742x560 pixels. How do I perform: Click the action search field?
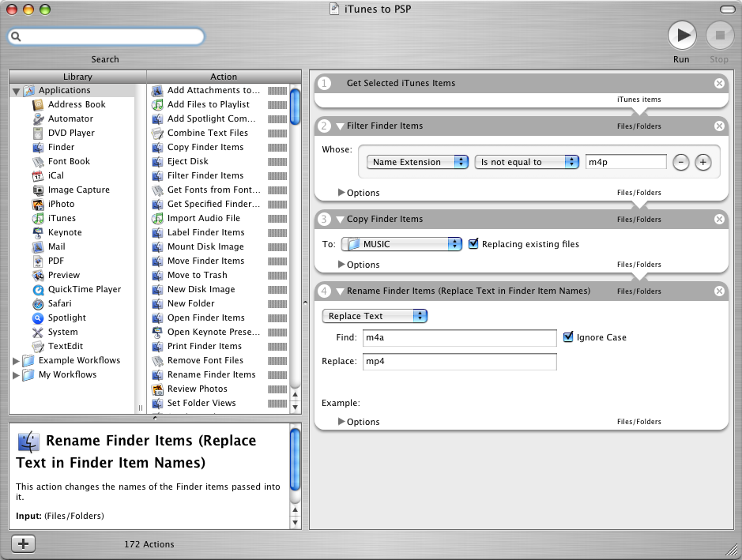(x=106, y=36)
